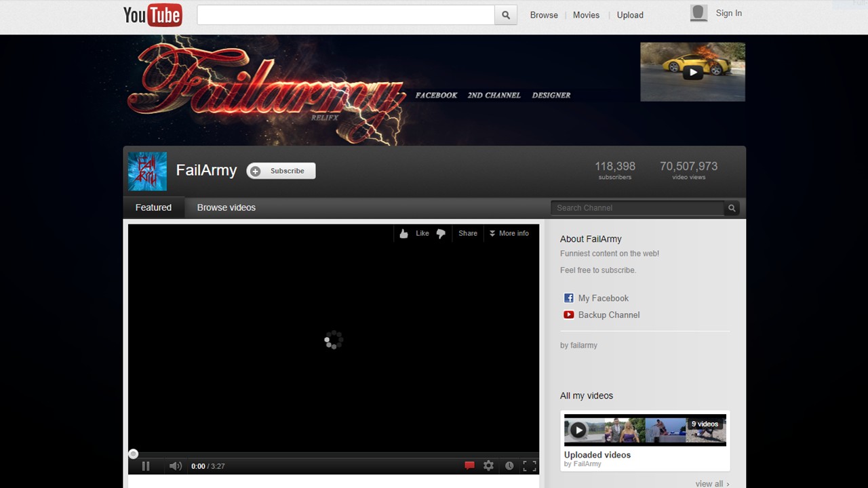
Task: Enter fullscreen with the fullscreen icon
Action: [530, 466]
